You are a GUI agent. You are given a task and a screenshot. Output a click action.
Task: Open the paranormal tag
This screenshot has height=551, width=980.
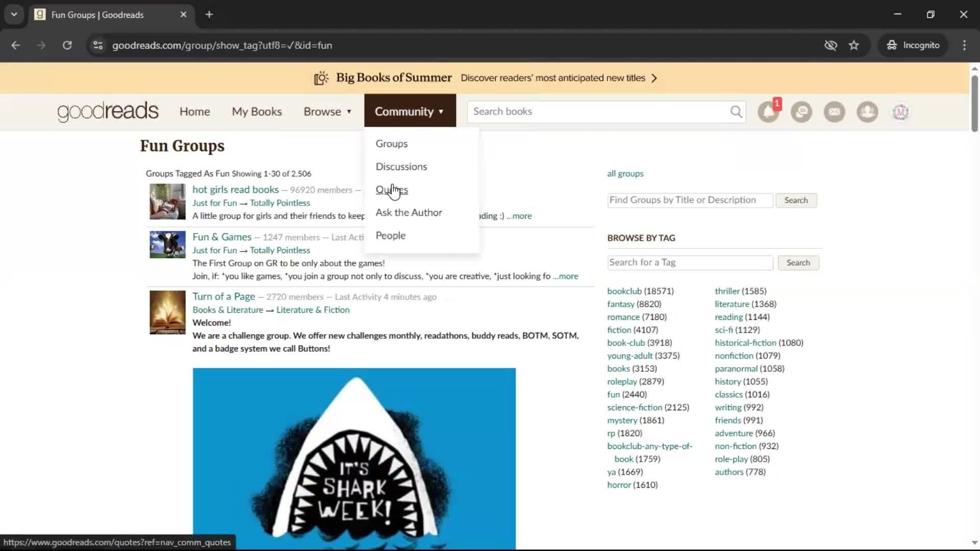736,368
